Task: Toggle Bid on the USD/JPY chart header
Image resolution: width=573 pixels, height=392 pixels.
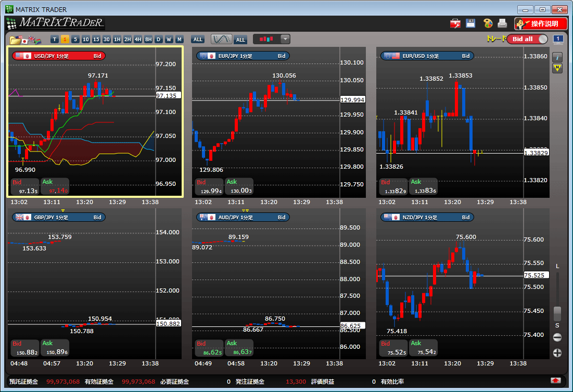Action: [x=97, y=56]
